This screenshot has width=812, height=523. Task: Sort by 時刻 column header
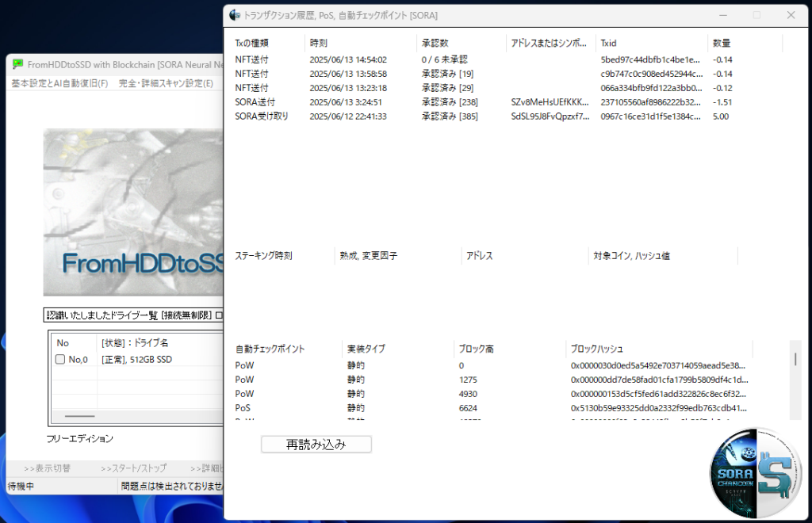coord(361,43)
